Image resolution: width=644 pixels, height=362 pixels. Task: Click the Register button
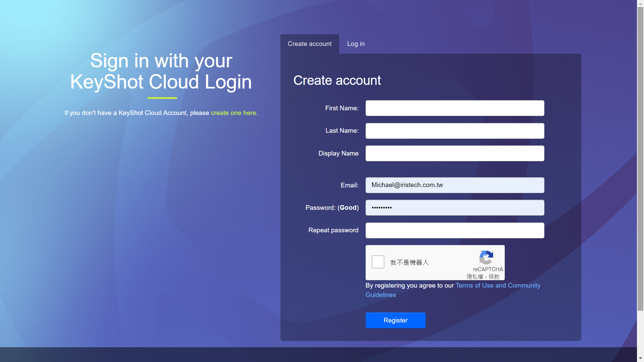click(395, 320)
